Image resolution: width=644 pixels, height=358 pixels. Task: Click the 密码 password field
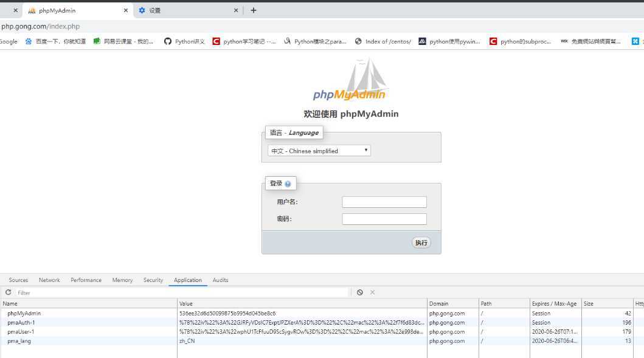click(x=384, y=219)
